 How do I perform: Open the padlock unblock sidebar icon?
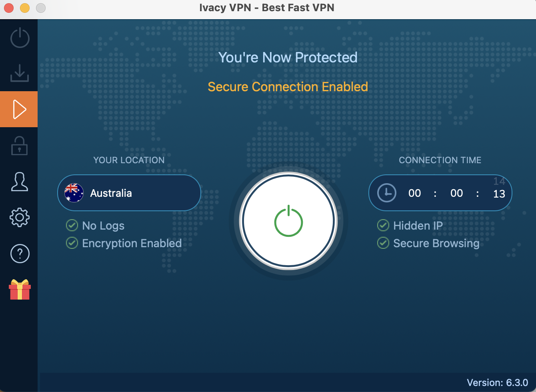(x=19, y=146)
